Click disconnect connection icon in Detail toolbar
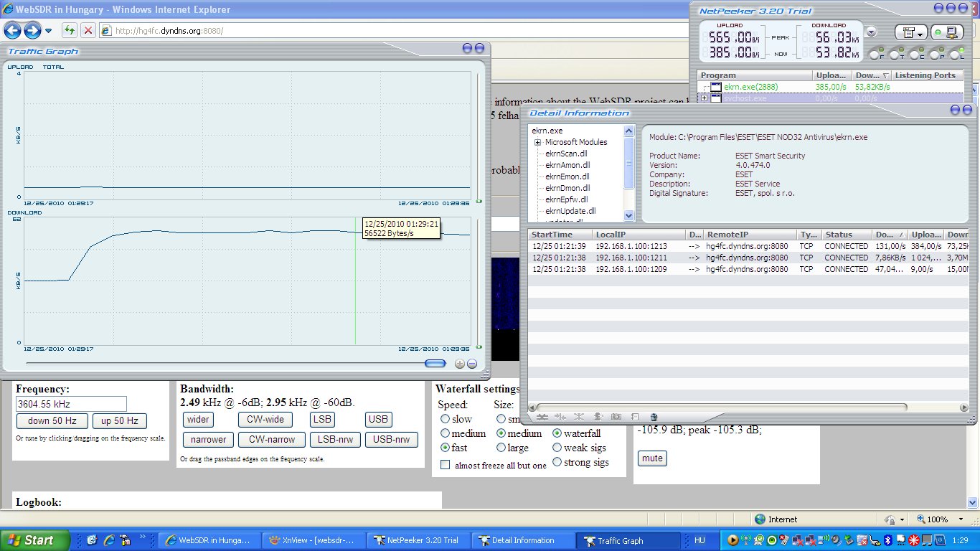Screen dimensions: 980x551 click(542, 417)
